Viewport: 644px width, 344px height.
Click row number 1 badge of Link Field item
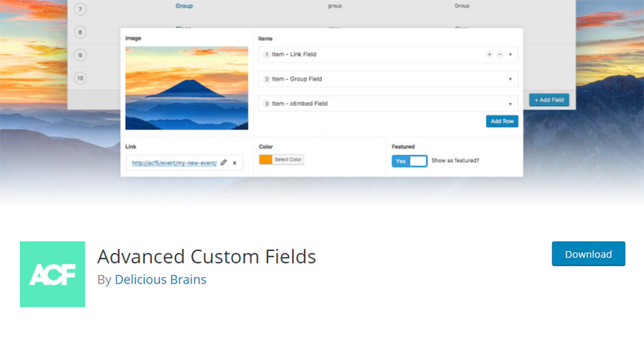pyautogui.click(x=267, y=54)
